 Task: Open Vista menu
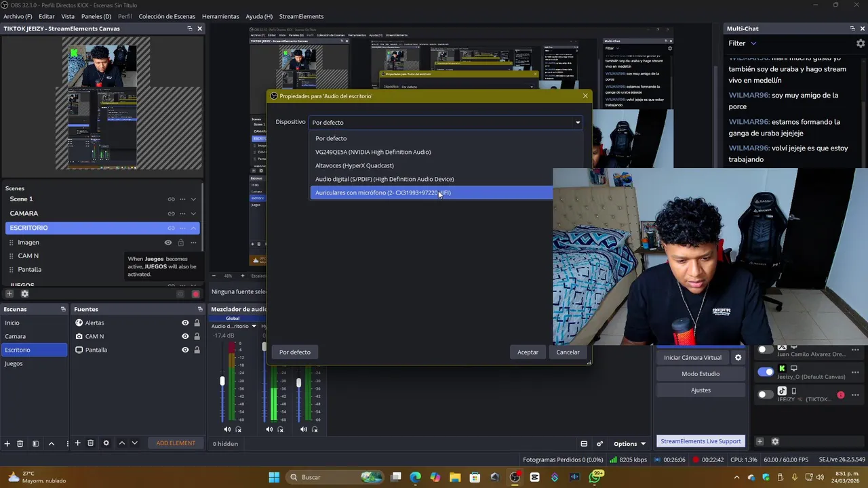(x=68, y=16)
